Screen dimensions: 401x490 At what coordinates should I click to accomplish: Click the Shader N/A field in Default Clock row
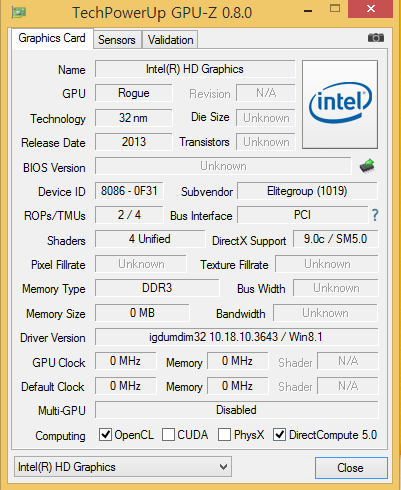point(348,386)
